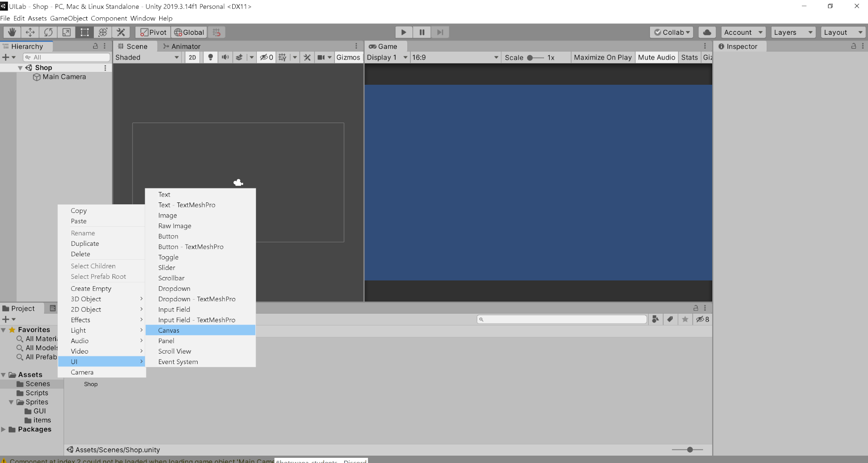This screenshot has width=868, height=463.
Task: Open 3D Object submenu
Action: (102, 299)
